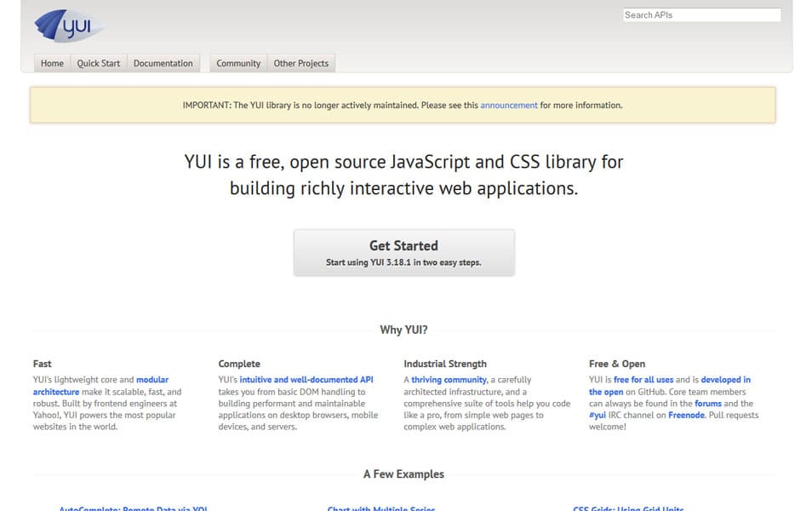Click the main YUI tagline headline
The height and width of the screenshot is (511, 812).
pos(404,175)
